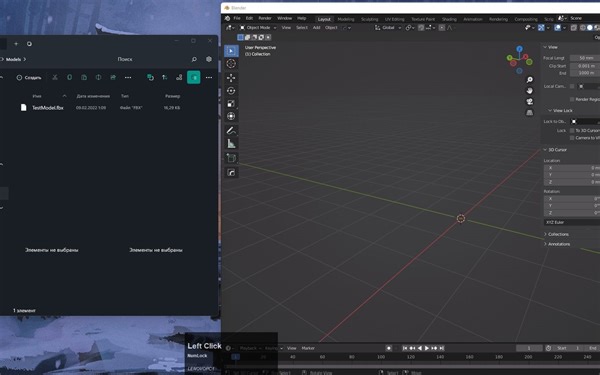The image size is (600, 375).
Task: Switch to the Sculpting workspace tab
Action: click(370, 19)
